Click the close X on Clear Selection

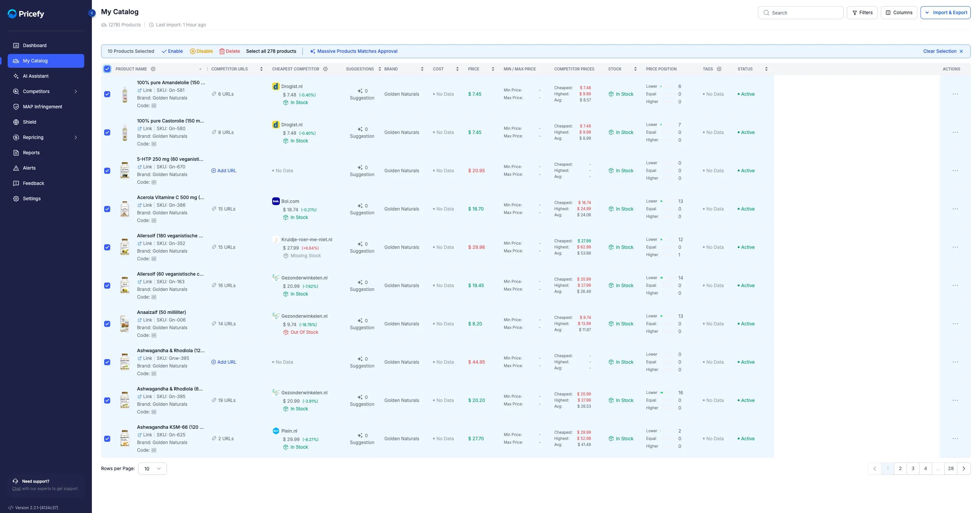[x=961, y=51]
